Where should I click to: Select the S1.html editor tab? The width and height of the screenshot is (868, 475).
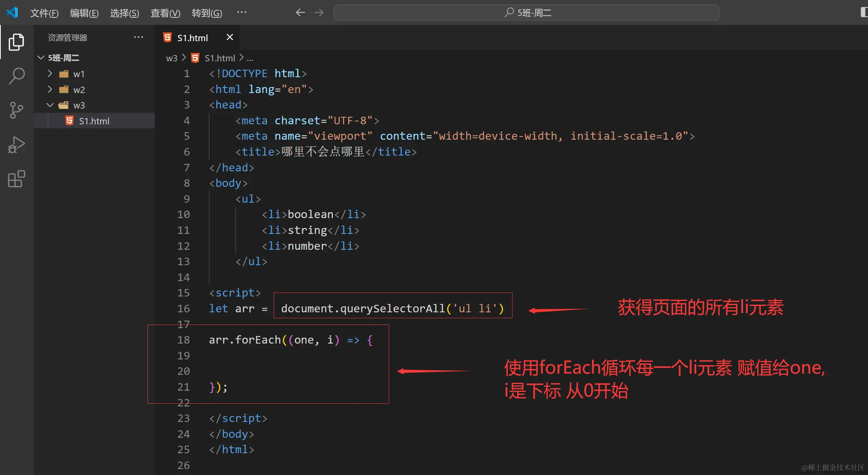(197, 38)
